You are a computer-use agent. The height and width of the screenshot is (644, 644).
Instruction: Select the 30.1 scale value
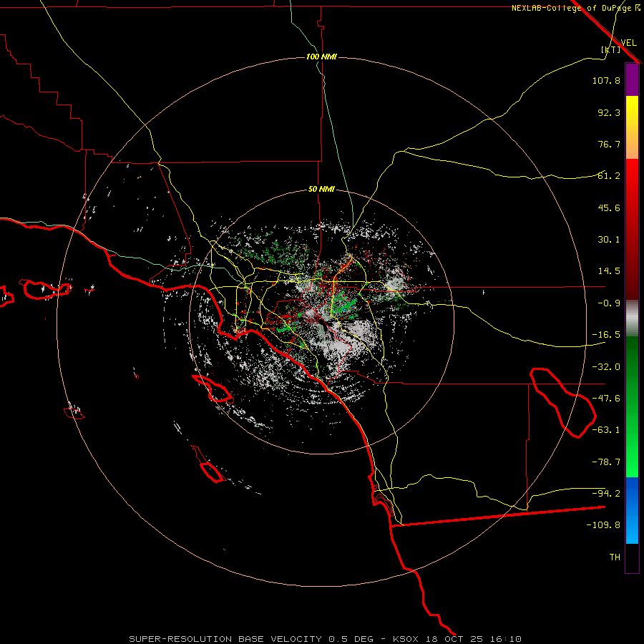click(x=609, y=240)
